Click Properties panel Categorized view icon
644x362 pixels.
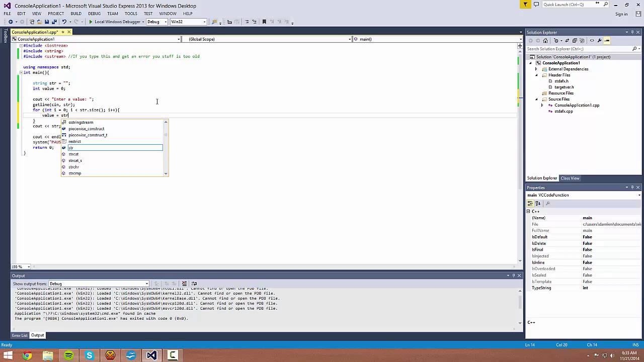[x=530, y=204]
